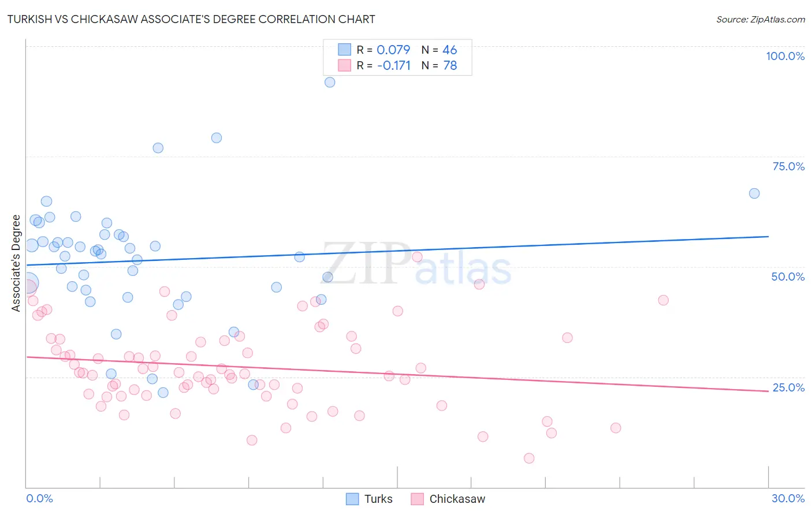Click the pink trend line's right end
This screenshot has height=515, width=812.
[768, 391]
